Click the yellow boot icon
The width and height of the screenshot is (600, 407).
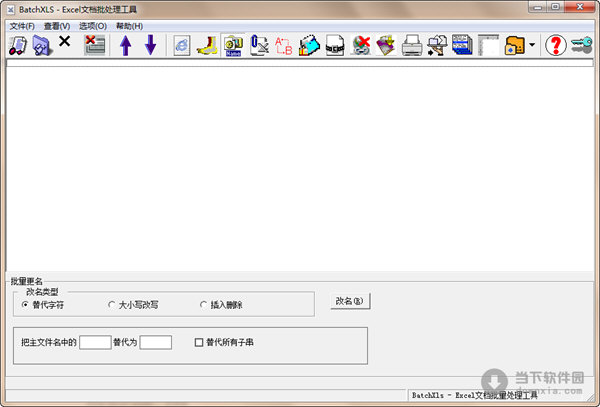point(207,46)
